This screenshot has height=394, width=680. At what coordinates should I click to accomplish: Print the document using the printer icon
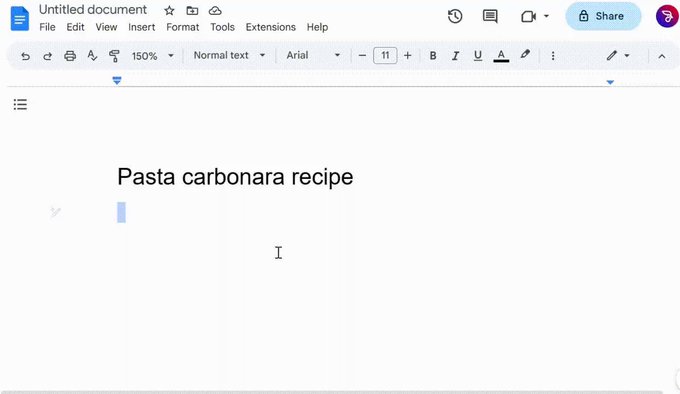70,56
